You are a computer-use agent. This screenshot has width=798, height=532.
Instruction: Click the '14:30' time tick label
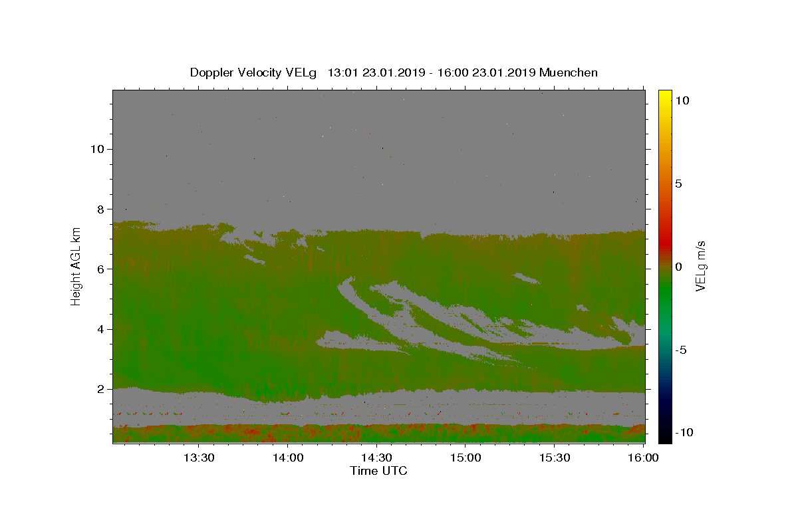coord(376,458)
